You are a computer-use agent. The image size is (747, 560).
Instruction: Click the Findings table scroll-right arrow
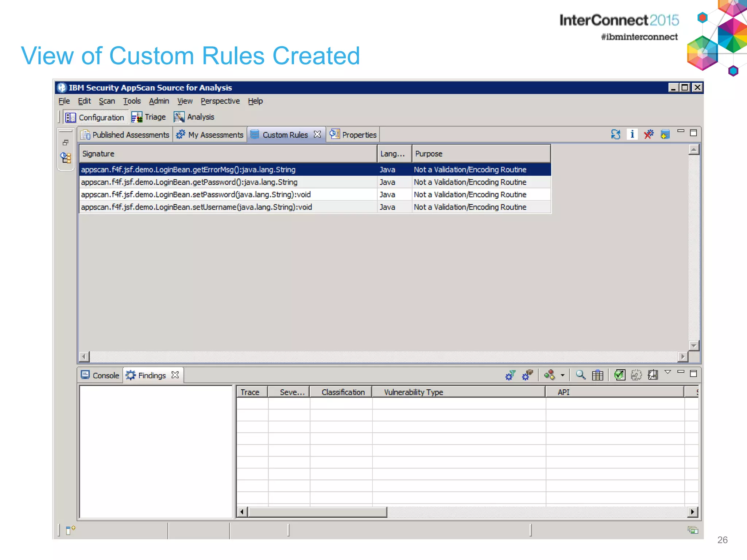tap(692, 512)
